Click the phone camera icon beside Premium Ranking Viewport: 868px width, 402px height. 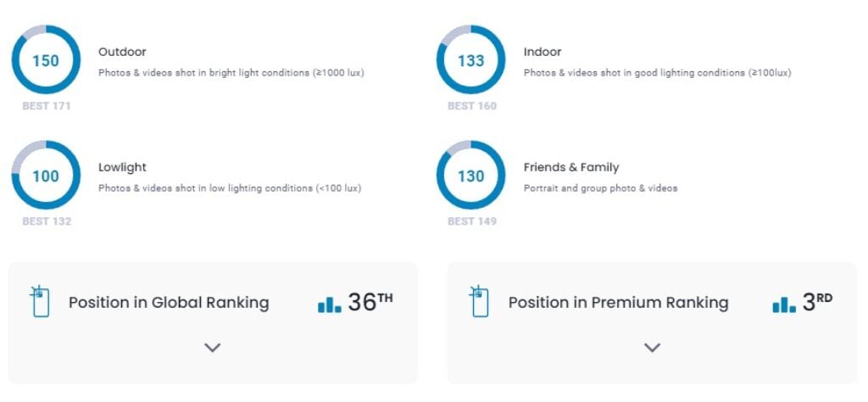(479, 301)
